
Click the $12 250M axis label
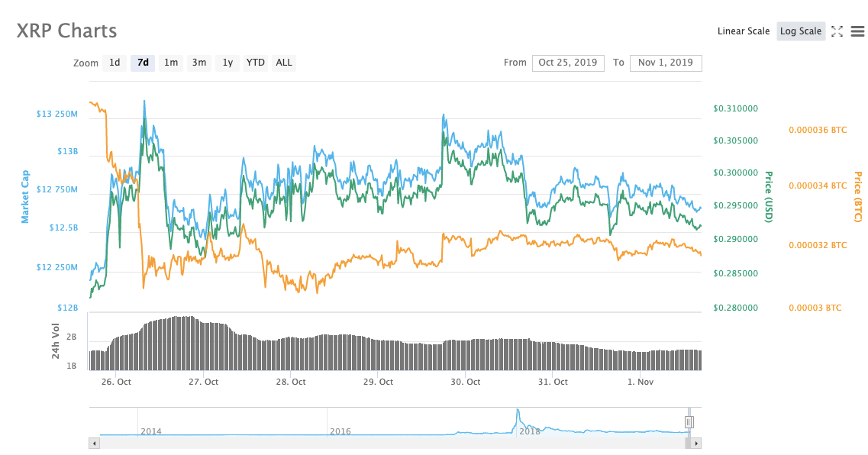(57, 267)
